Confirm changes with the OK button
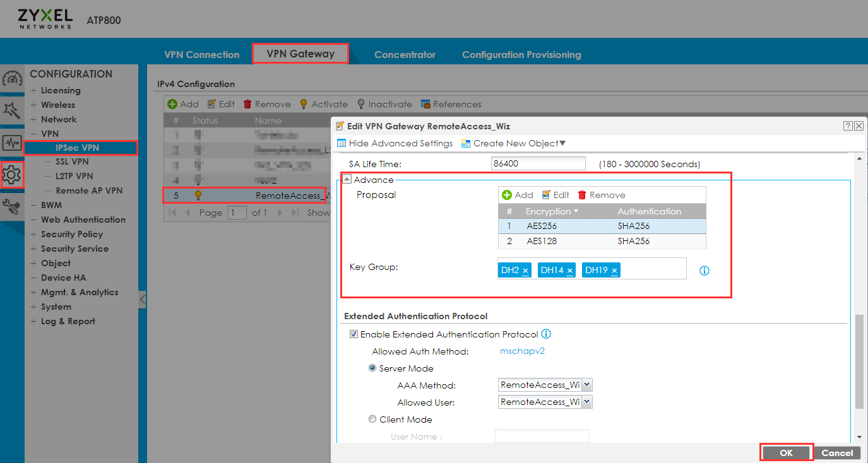The image size is (868, 463). (786, 452)
